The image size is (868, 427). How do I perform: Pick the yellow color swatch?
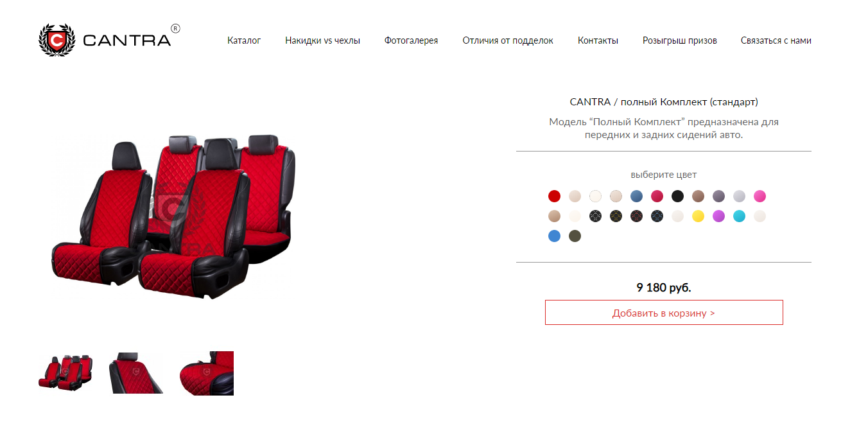click(698, 216)
